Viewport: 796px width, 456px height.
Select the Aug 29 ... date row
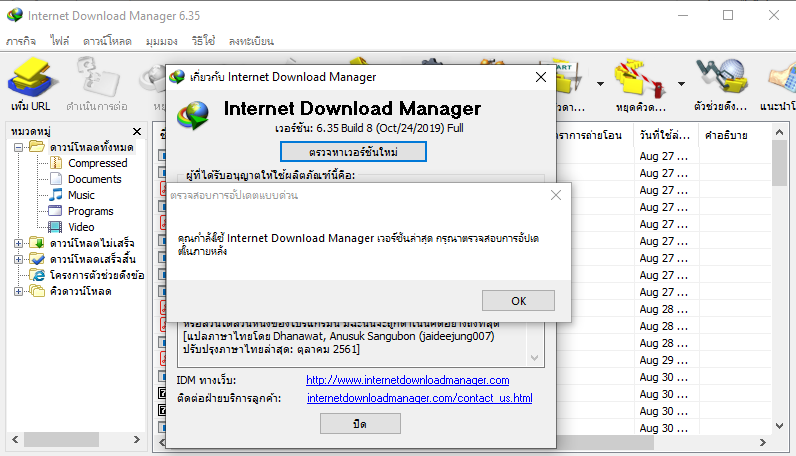point(663,360)
